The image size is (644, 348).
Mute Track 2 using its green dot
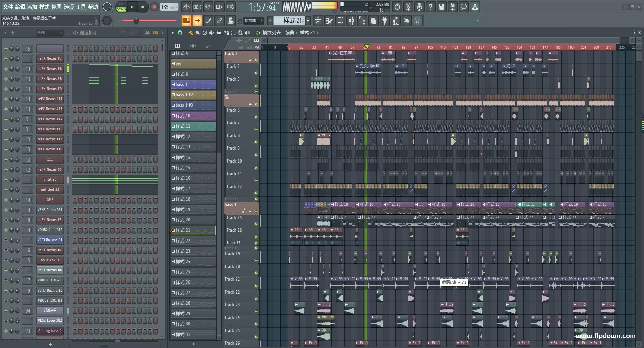(256, 73)
